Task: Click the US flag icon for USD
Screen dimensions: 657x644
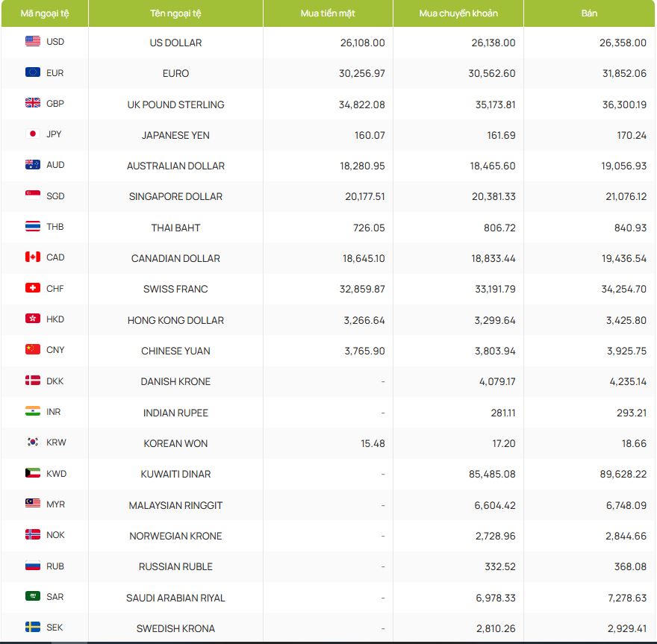Action: click(x=33, y=42)
